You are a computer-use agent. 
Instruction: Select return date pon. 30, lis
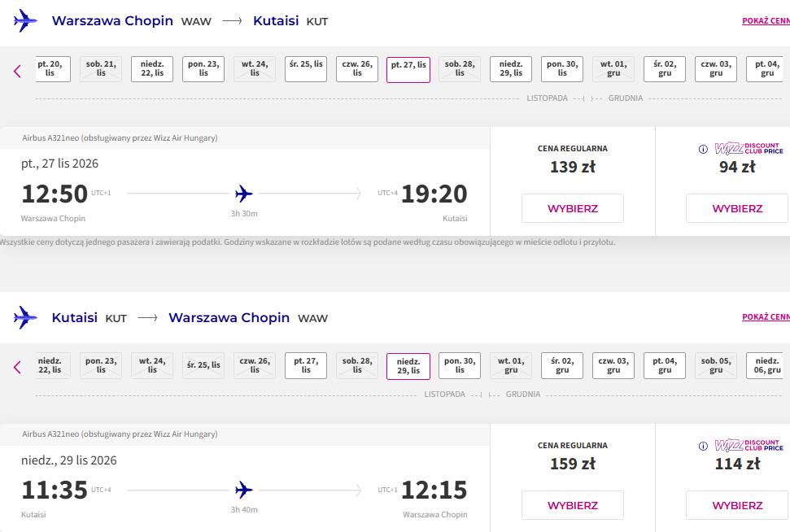pos(460,365)
